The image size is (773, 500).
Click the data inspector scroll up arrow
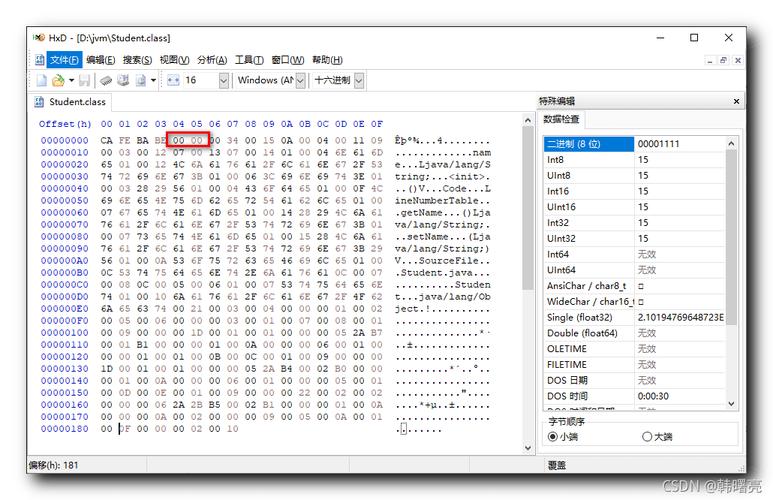click(731, 143)
